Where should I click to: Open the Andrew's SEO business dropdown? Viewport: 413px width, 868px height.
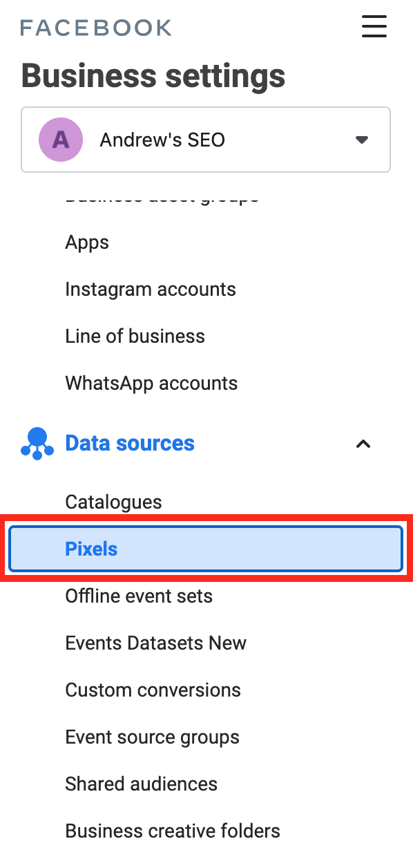pyautogui.click(x=206, y=140)
